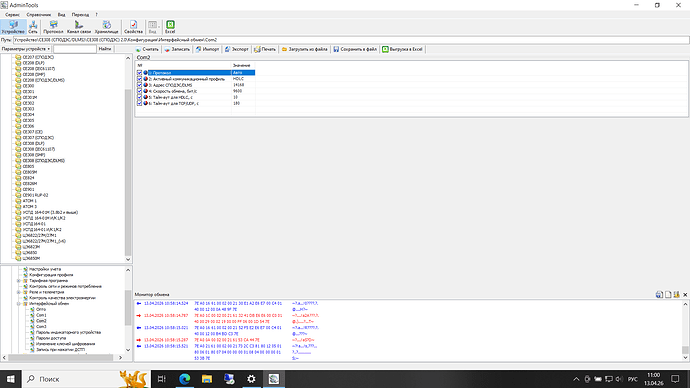This screenshot has height=388, width=690.
Task: Click the Найти button
Action: [x=105, y=49]
